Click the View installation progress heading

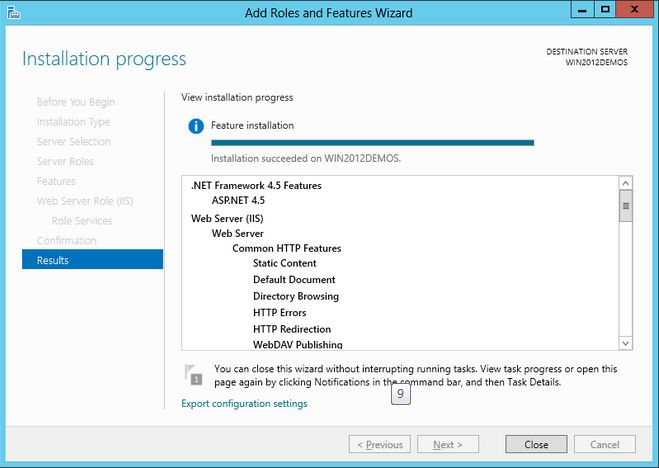pos(237,97)
